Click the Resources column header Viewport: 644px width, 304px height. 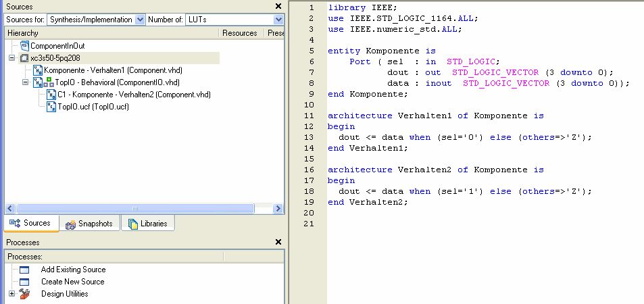point(239,32)
